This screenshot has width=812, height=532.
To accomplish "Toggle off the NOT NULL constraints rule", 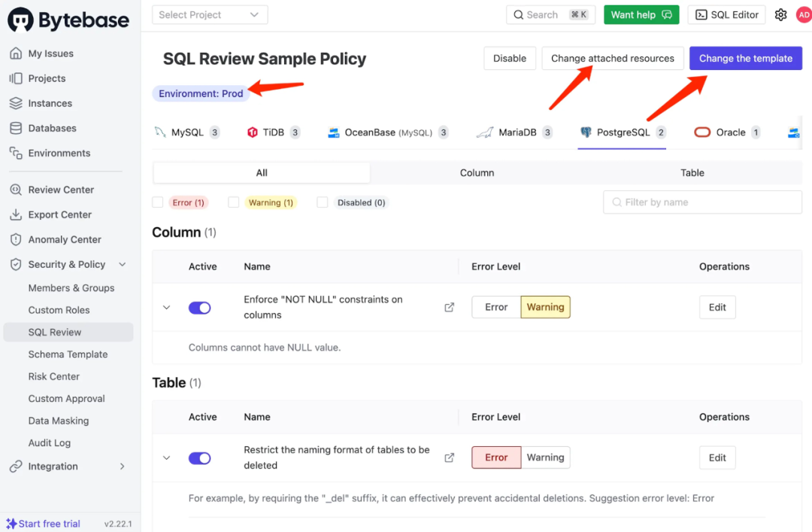I will point(199,308).
